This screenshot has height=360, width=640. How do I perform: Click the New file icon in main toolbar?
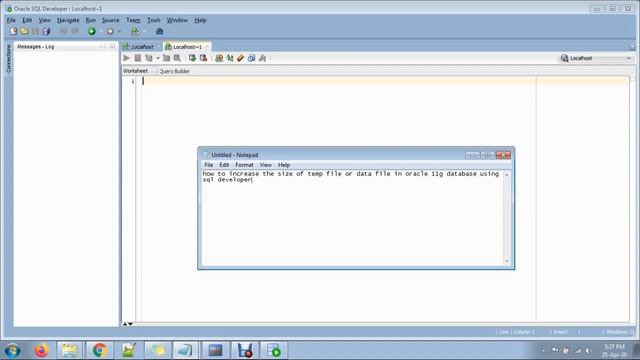(13, 31)
